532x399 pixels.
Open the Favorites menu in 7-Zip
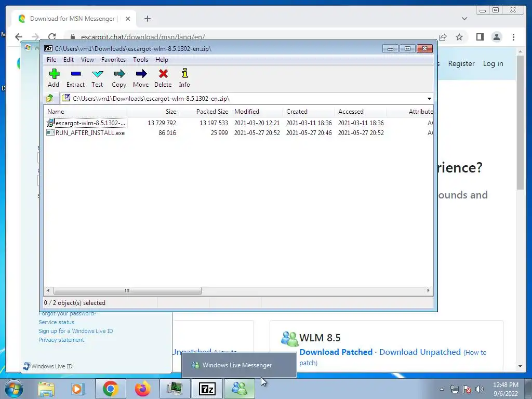(113, 60)
